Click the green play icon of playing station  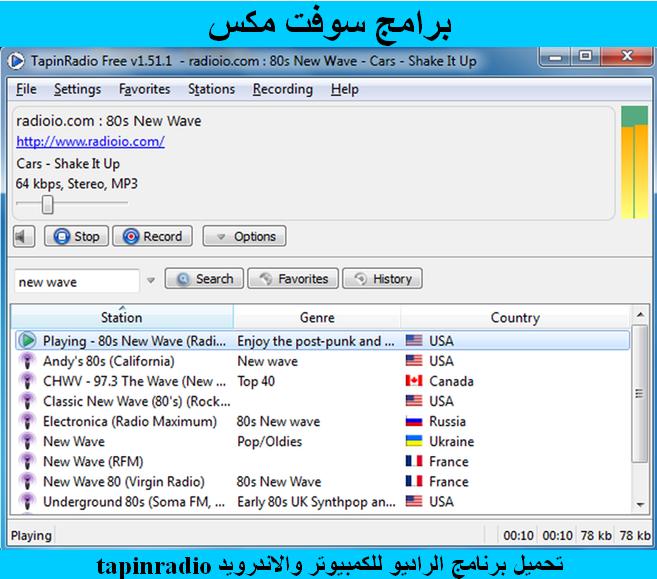click(x=28, y=340)
